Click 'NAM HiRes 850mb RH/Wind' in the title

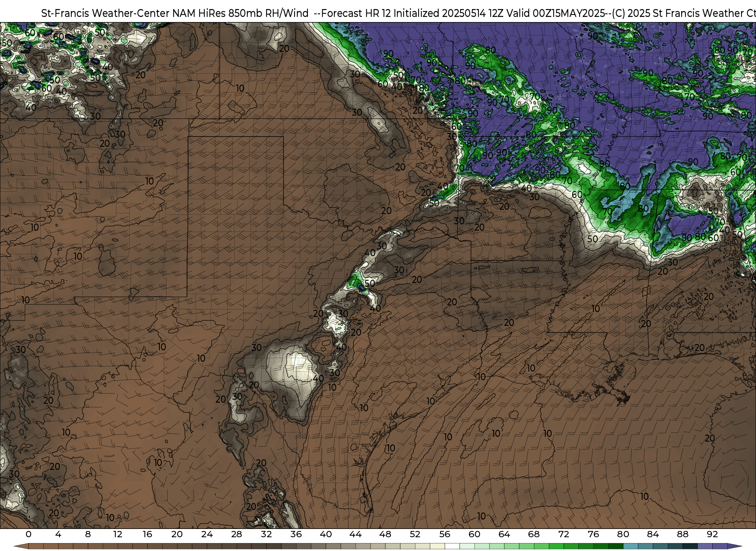[x=241, y=13]
